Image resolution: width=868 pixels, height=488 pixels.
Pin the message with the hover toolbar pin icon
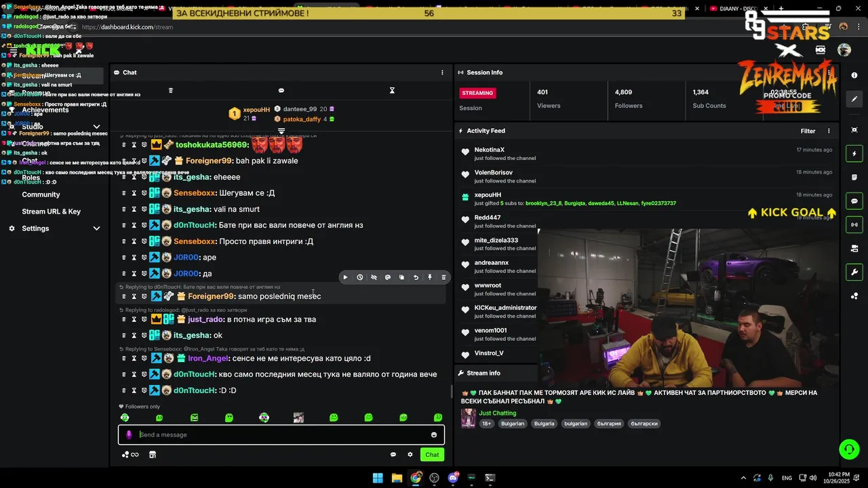click(429, 277)
